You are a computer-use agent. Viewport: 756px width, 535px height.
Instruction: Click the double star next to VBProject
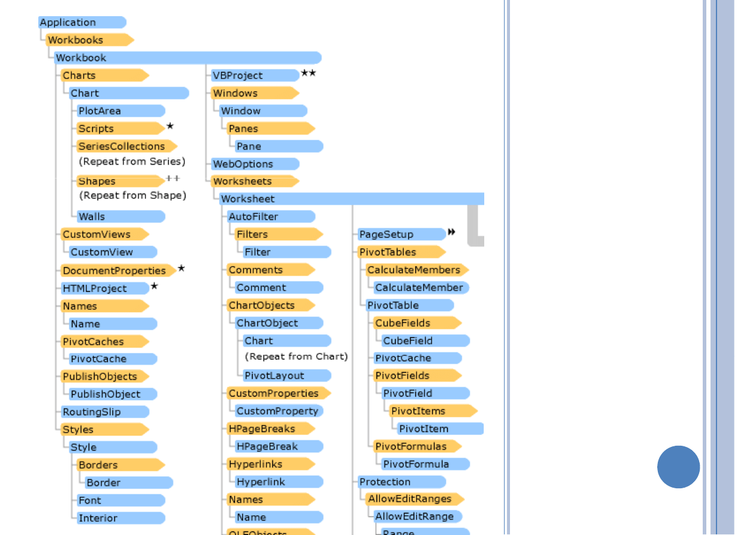308,73
